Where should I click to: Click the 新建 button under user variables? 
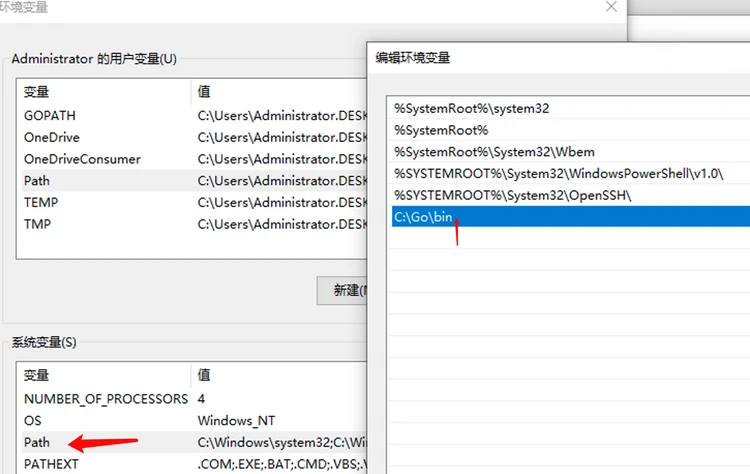pyautogui.click(x=345, y=290)
